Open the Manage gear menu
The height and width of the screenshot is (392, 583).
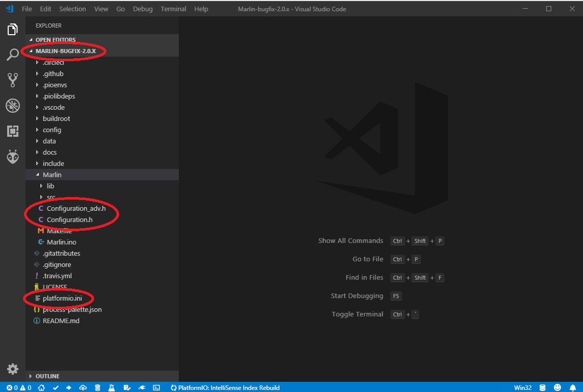(13, 369)
